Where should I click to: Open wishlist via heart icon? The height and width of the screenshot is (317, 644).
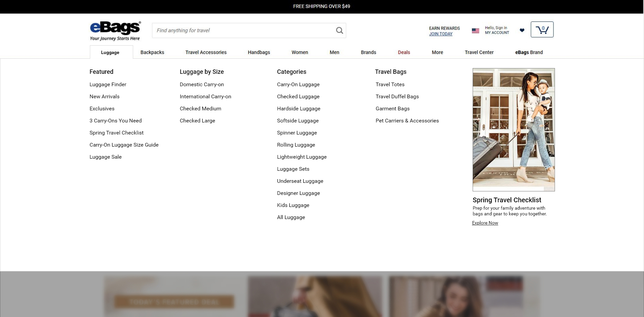pos(522,30)
